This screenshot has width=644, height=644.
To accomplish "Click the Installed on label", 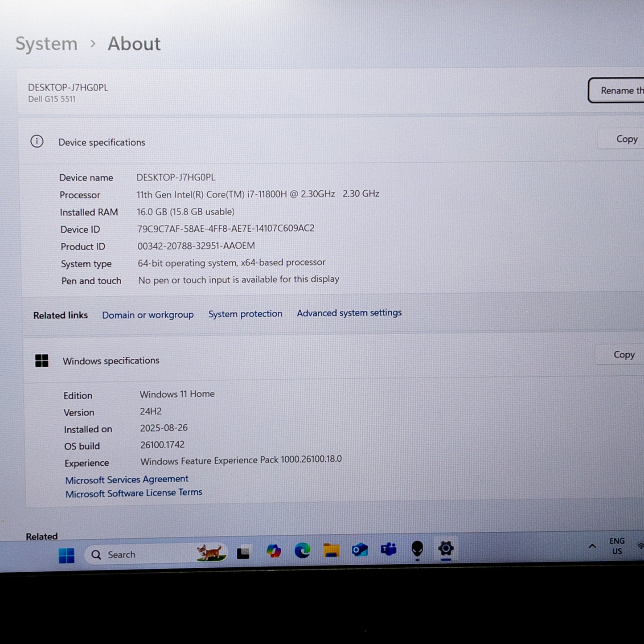I will click(x=88, y=429).
